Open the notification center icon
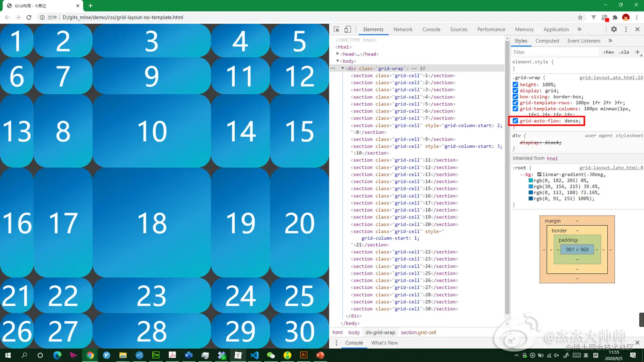Screen dimensions: 644x362 point(633,355)
